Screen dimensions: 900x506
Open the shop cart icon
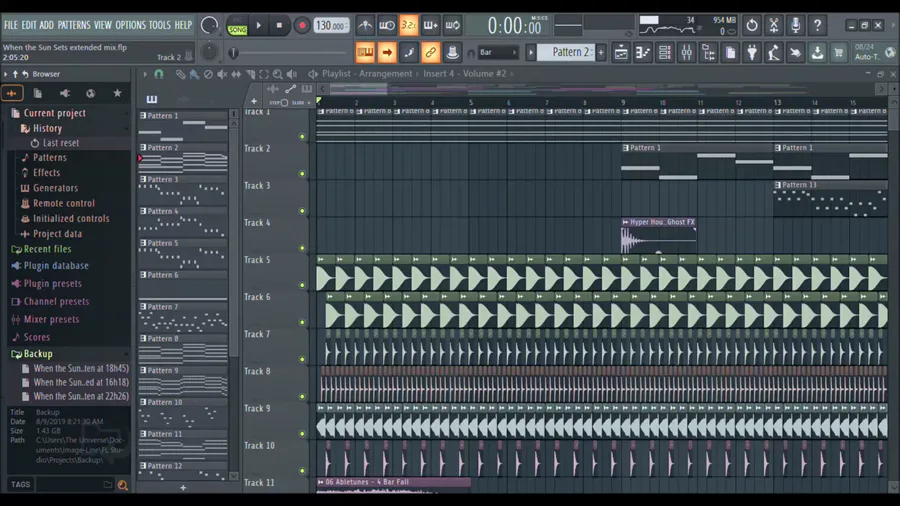pyautogui.click(x=839, y=53)
